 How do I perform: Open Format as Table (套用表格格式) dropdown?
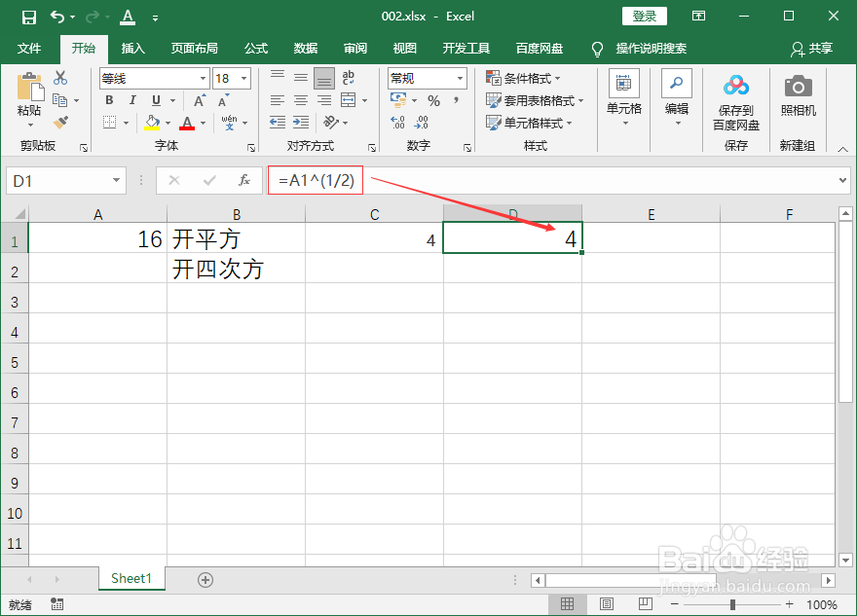pos(535,100)
